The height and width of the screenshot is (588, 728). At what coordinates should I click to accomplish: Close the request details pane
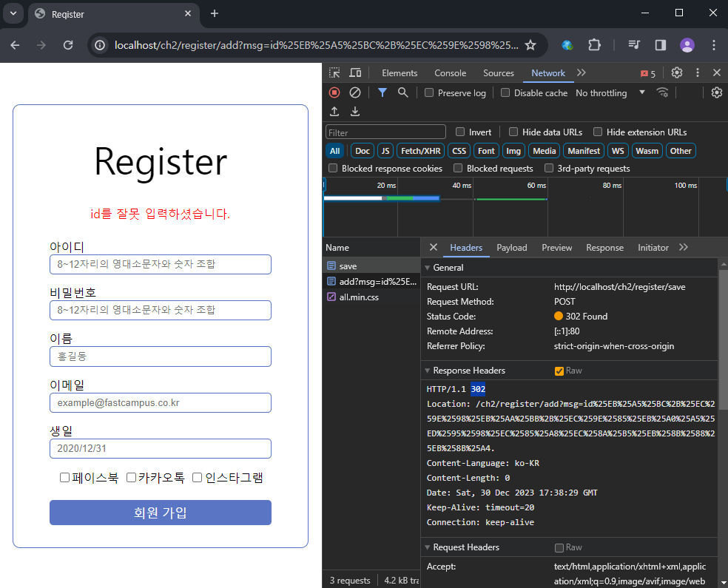434,247
